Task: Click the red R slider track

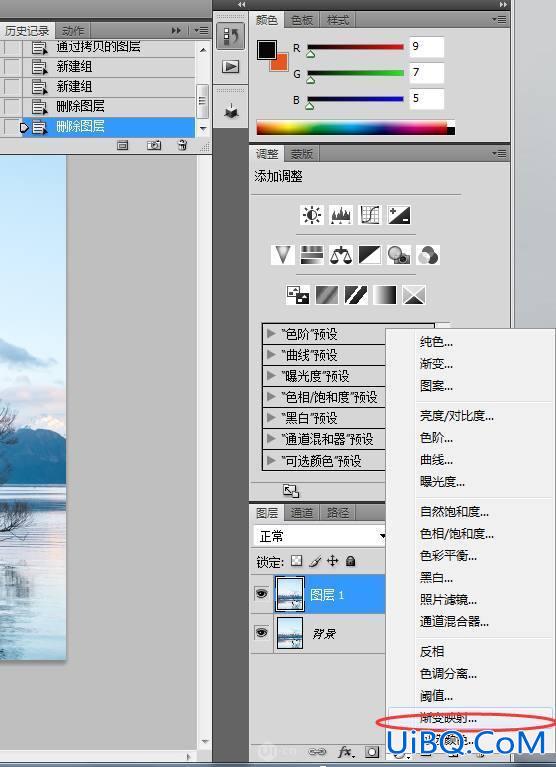Action: [356, 47]
